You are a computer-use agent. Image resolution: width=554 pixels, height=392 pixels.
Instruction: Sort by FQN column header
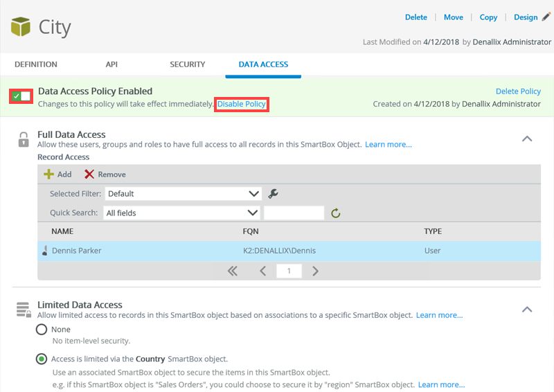251,231
